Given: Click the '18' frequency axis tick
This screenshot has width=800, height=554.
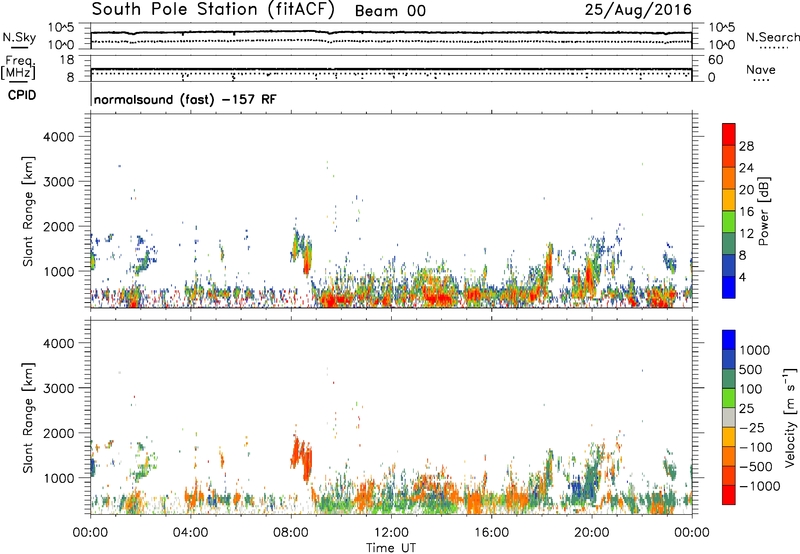Looking at the screenshot, I should pyautogui.click(x=67, y=60).
